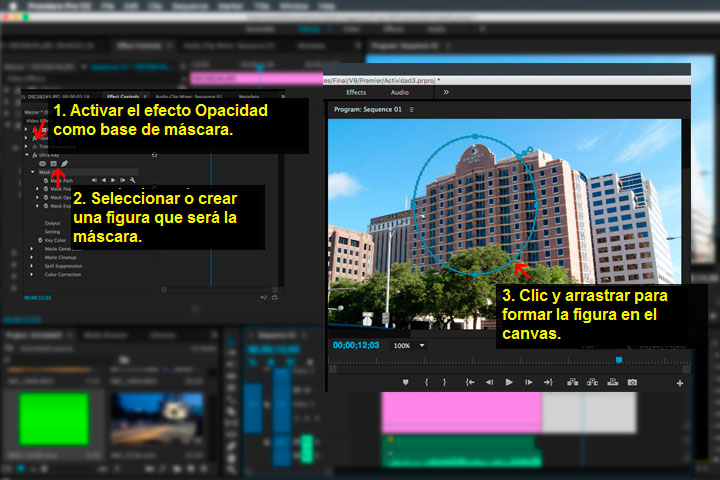Click the mask feather handle on the ellipse

coord(530,149)
